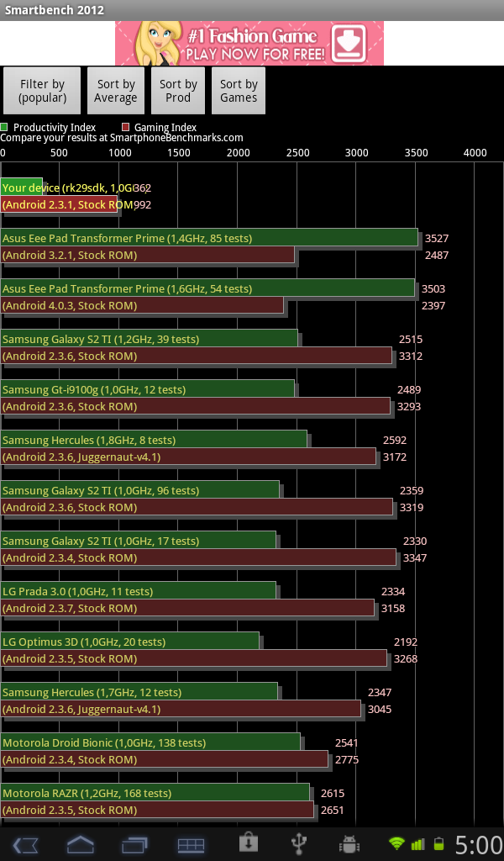Screen dimensions: 504x861
Task: Open the USB connection notification icon
Action: point(299,843)
